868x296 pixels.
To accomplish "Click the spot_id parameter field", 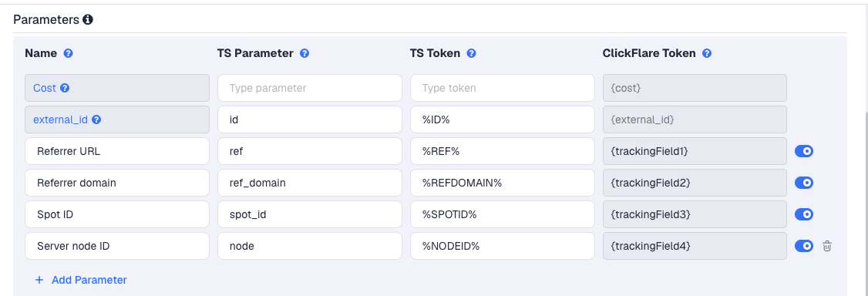I will 310,214.
